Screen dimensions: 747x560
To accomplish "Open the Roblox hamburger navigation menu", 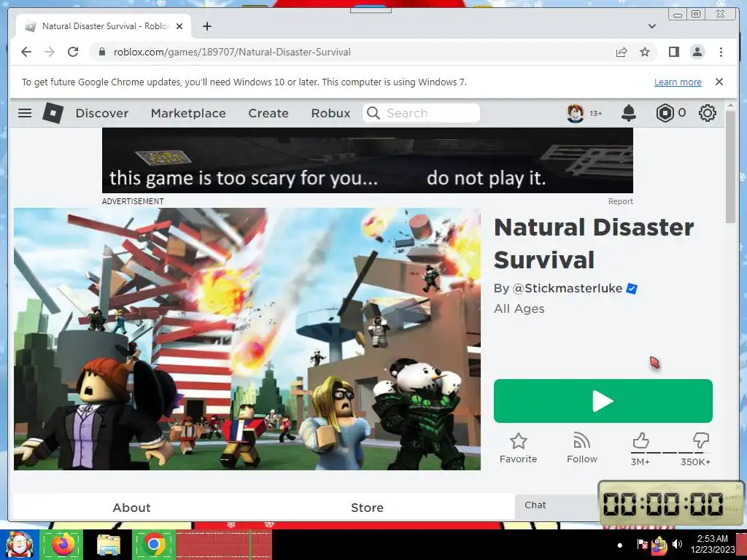I will 25,113.
